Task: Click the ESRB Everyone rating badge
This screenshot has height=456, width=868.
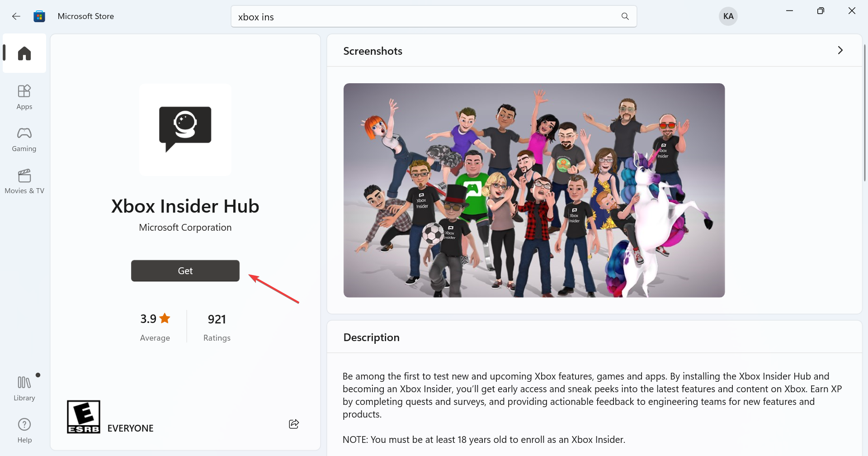Action: 84,417
